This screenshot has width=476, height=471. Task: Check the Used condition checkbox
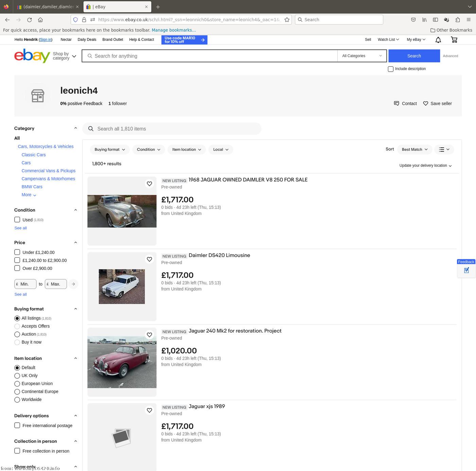pyautogui.click(x=17, y=220)
